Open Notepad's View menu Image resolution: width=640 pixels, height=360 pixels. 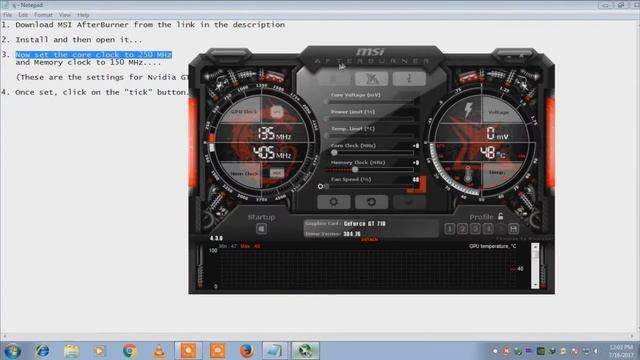coord(64,15)
